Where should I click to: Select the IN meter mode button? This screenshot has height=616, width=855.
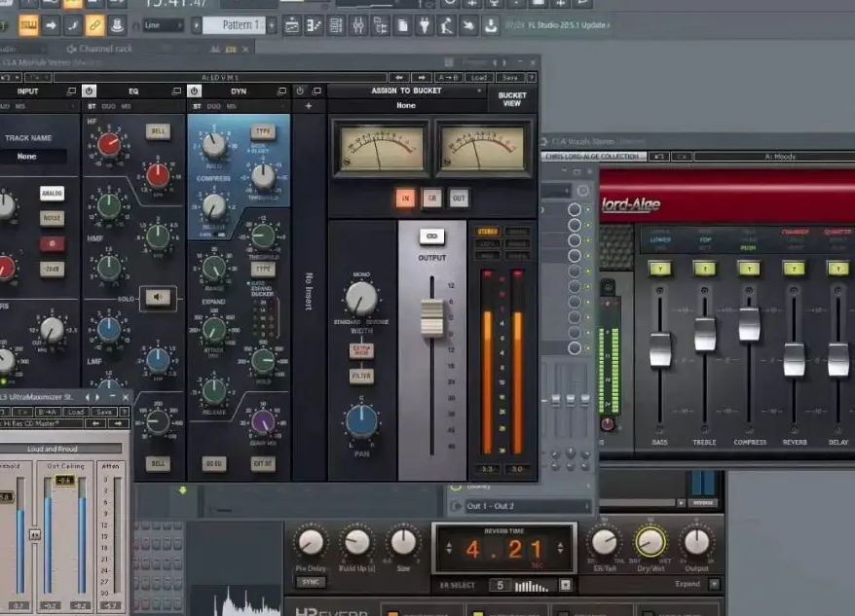tap(405, 199)
